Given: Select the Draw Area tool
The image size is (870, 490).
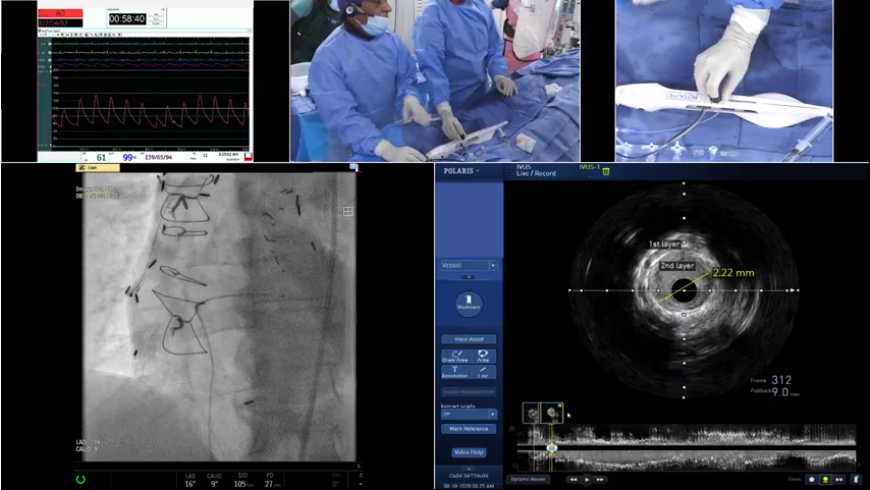Looking at the screenshot, I should coord(455,356).
